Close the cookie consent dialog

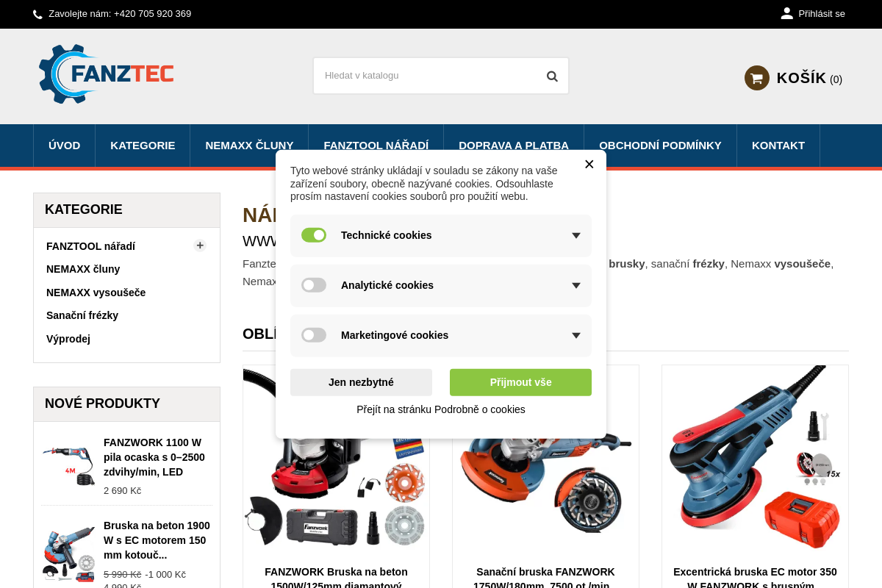(x=589, y=164)
